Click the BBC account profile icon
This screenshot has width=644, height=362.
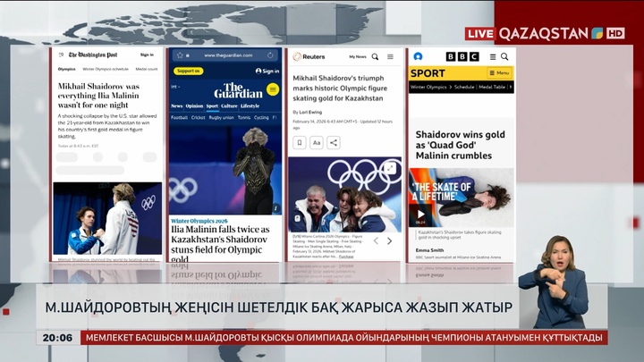[418, 56]
